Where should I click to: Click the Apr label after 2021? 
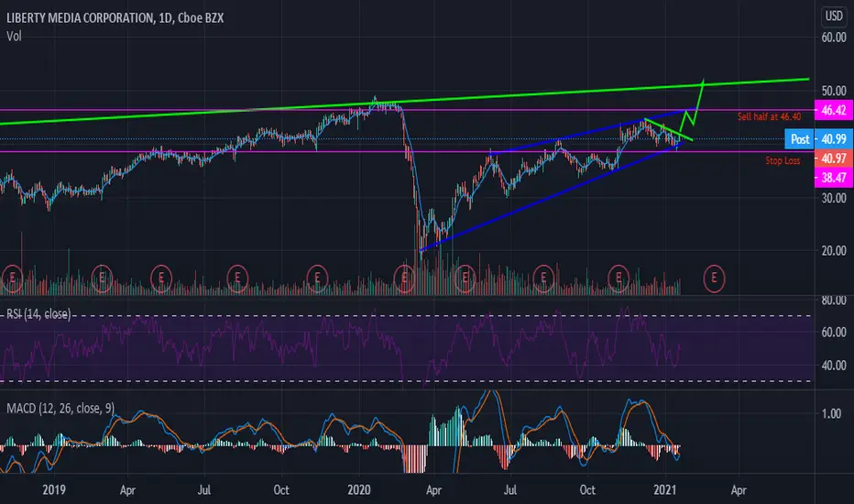(x=739, y=490)
